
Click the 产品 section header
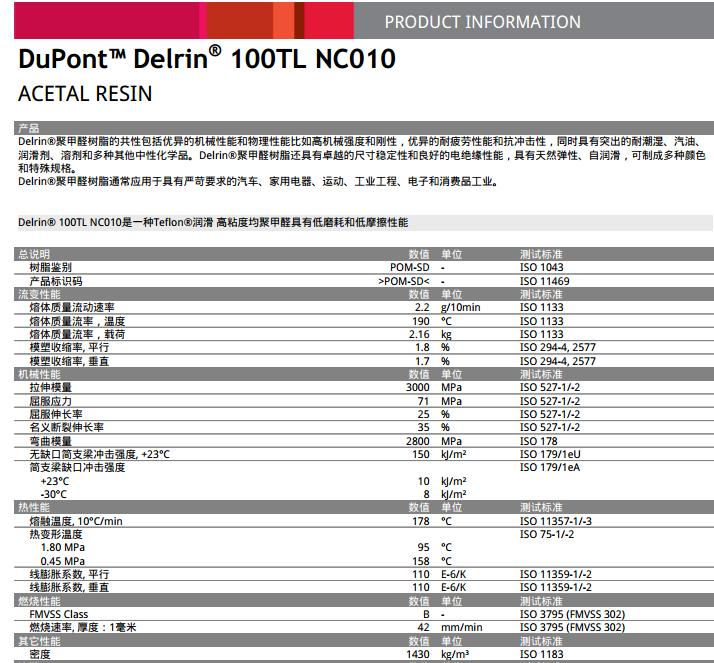pyautogui.click(x=28, y=128)
